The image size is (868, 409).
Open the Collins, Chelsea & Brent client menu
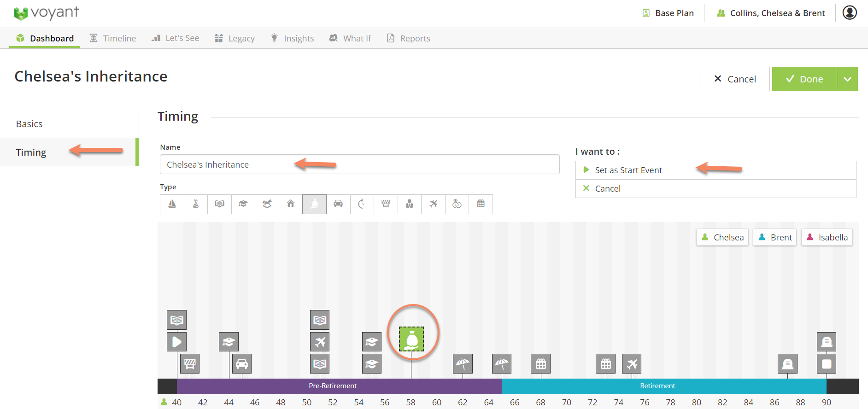coord(771,13)
